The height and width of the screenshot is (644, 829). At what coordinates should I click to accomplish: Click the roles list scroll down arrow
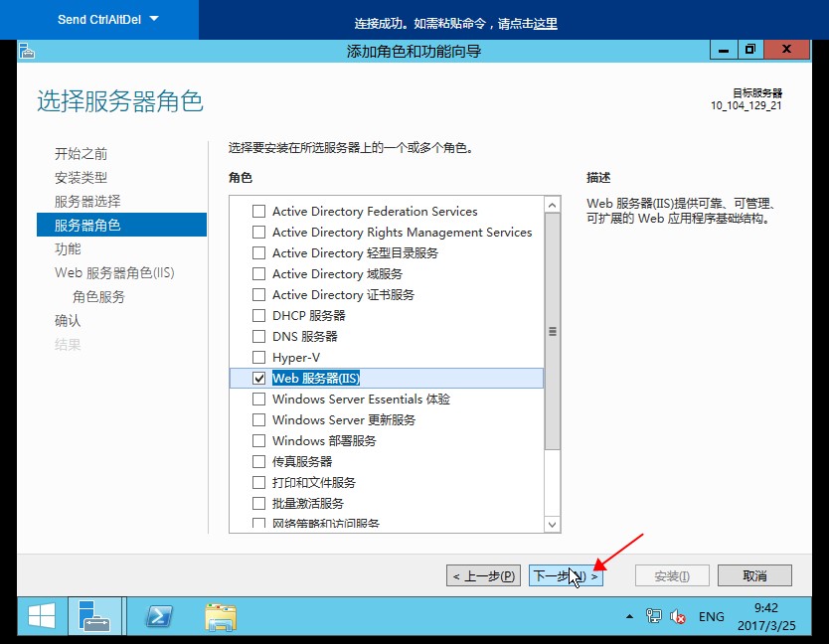pos(553,525)
